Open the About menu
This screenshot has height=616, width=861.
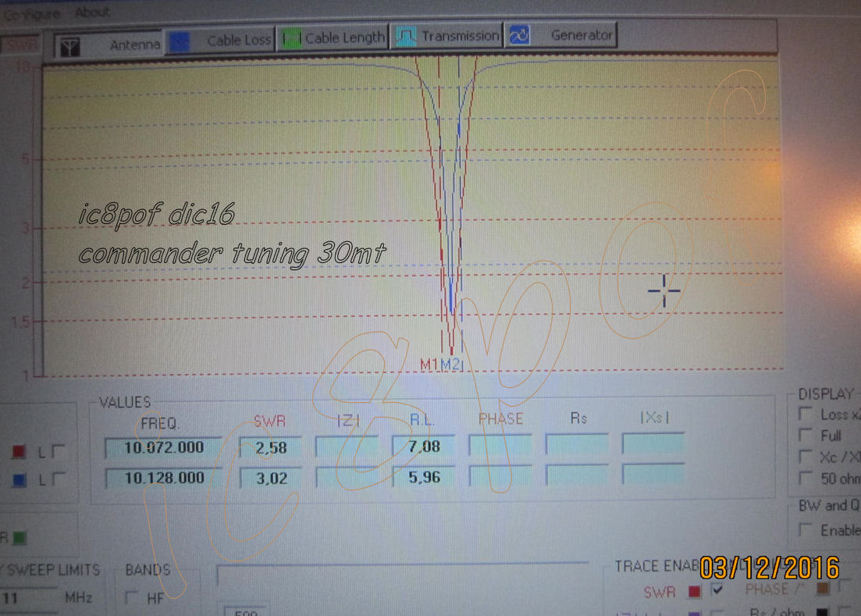pos(92,12)
